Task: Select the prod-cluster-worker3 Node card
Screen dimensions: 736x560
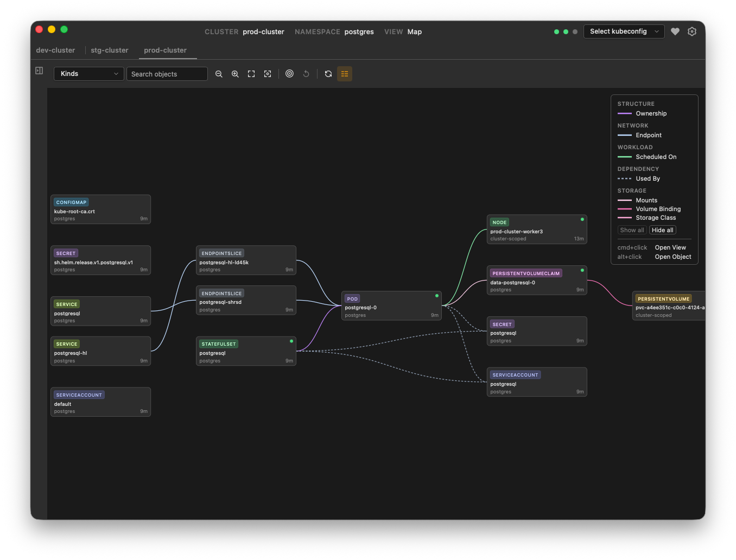Action: point(537,230)
